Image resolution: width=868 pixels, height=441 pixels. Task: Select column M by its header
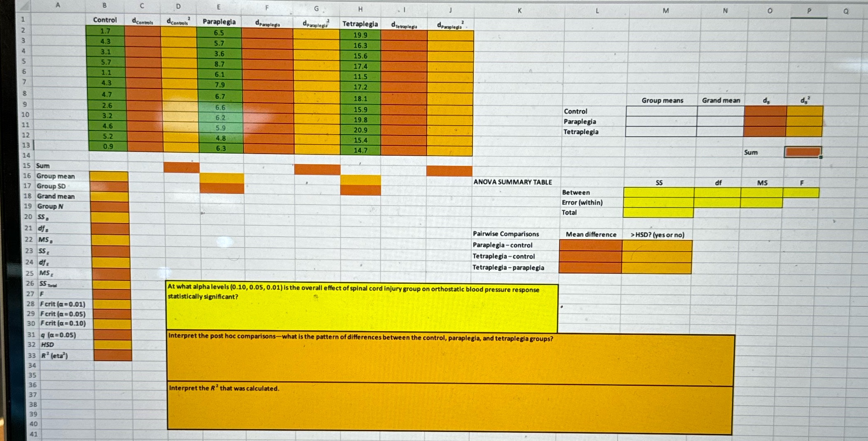click(666, 11)
